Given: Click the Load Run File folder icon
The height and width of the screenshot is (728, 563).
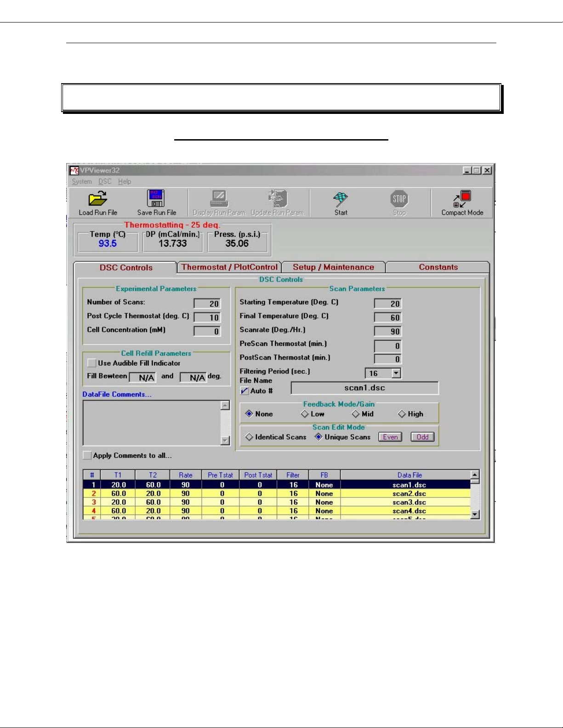Looking at the screenshot, I should point(98,198).
